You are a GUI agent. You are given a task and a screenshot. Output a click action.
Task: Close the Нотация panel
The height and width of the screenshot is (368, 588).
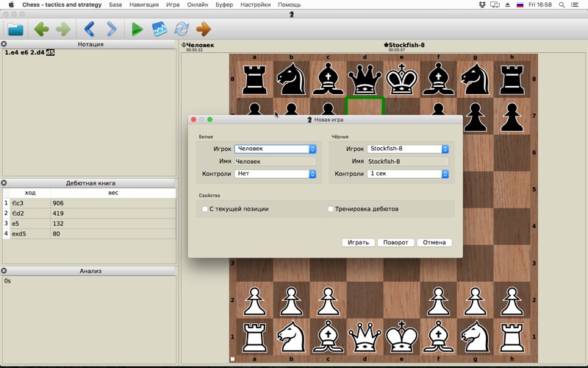[x=4, y=44]
